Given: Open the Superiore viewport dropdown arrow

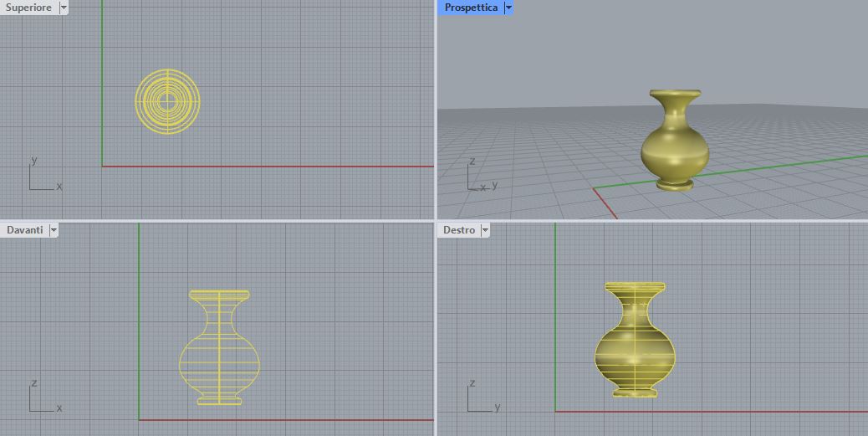Looking at the screenshot, I should [64, 8].
